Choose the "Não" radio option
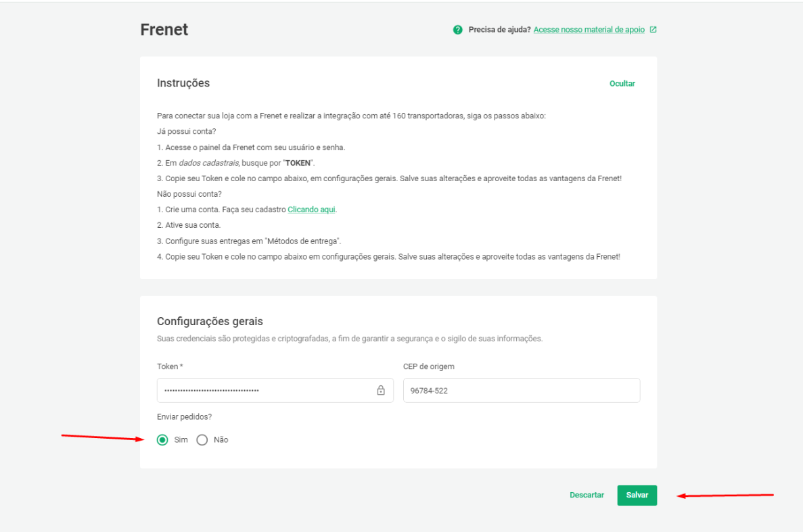803x532 pixels. tap(202, 440)
